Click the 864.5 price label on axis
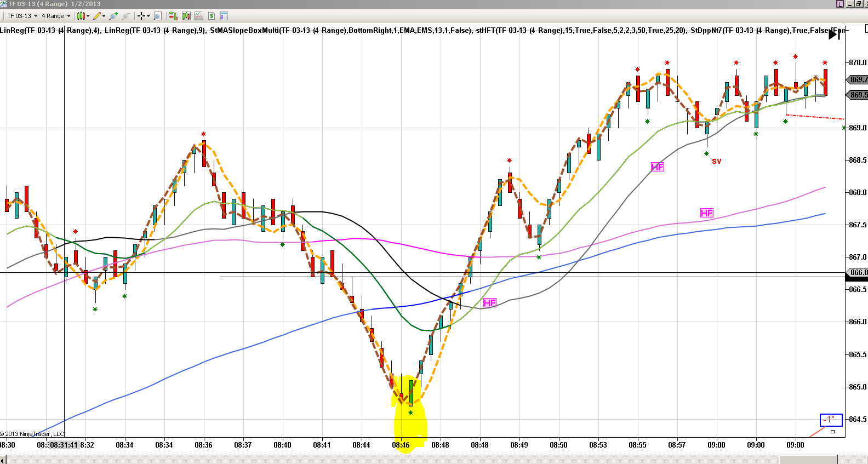The width and height of the screenshot is (868, 464). click(x=858, y=419)
